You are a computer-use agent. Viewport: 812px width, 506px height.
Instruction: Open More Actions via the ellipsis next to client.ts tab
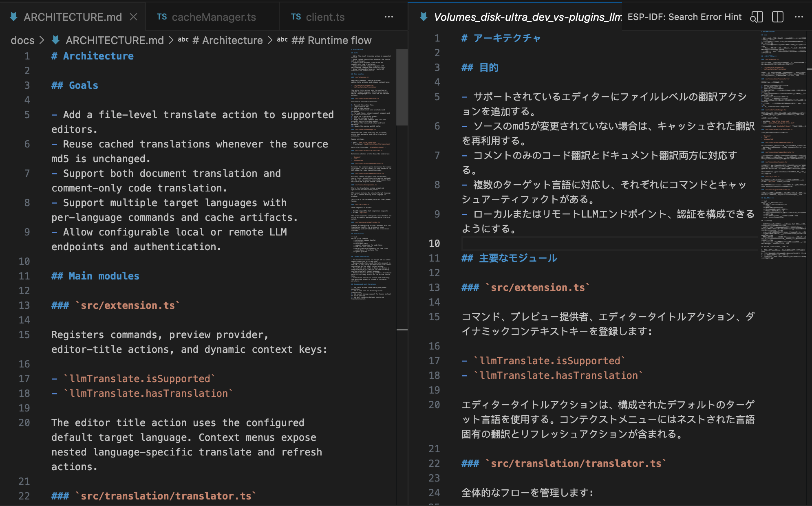[388, 17]
